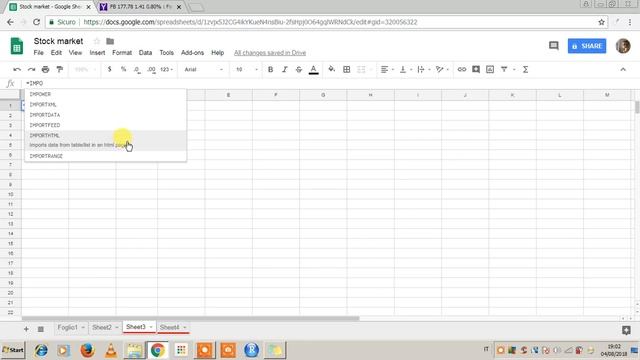The width and height of the screenshot is (640, 360).
Task: Toggle bold formatting
Action: click(x=270, y=69)
